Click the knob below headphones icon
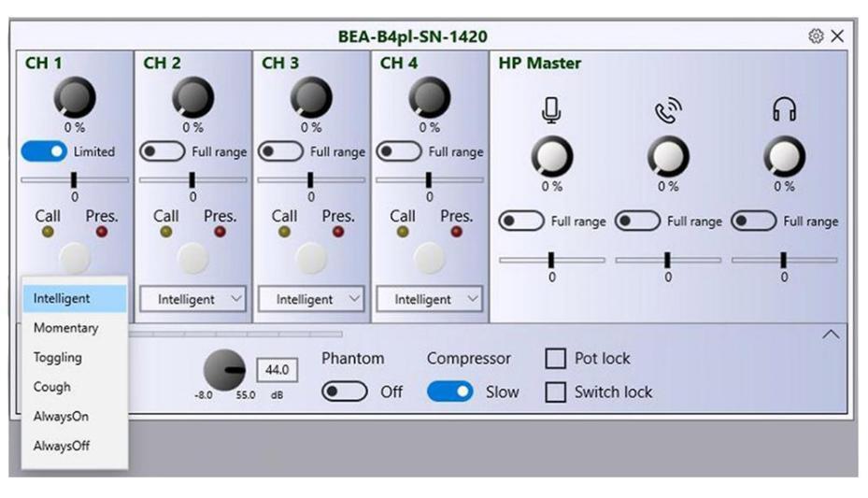The image size is (868, 498). coord(784,157)
